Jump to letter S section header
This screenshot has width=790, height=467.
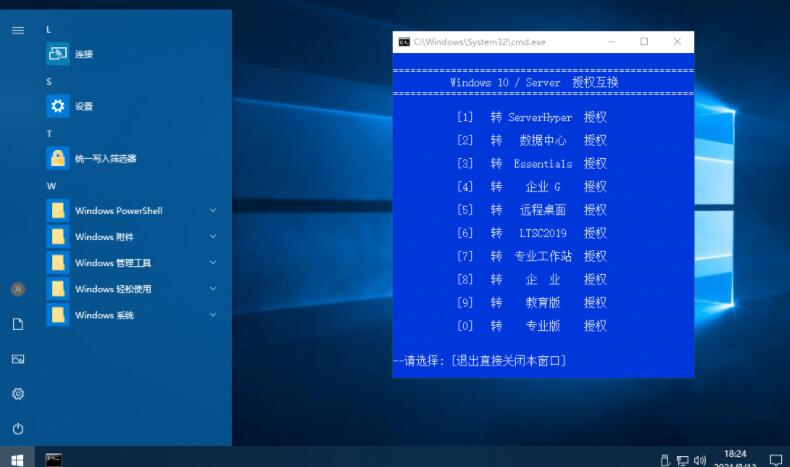tap(49, 82)
